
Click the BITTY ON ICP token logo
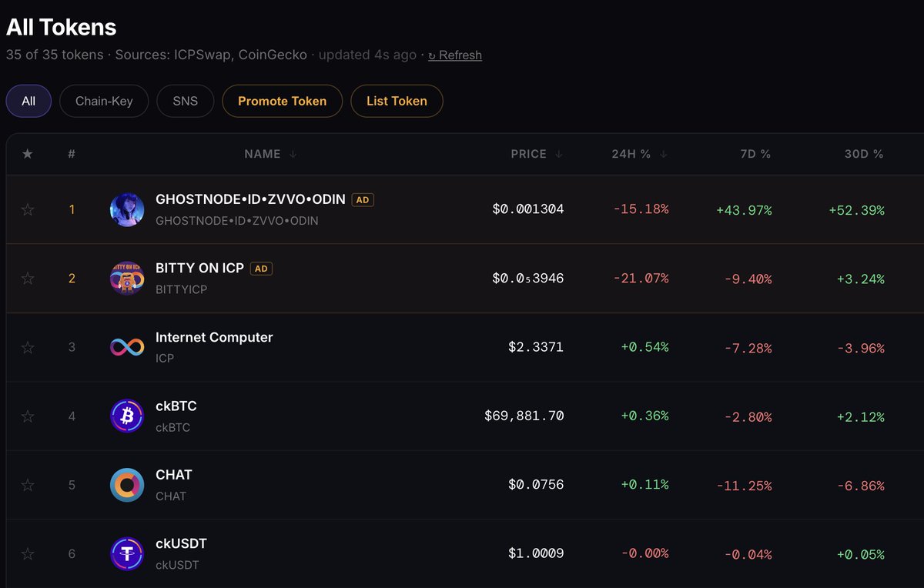click(x=127, y=279)
